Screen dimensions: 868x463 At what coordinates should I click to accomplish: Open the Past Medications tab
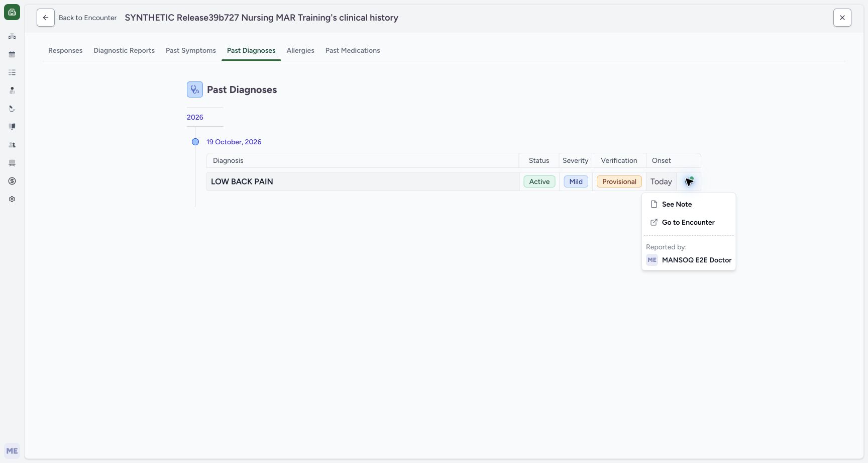point(353,50)
